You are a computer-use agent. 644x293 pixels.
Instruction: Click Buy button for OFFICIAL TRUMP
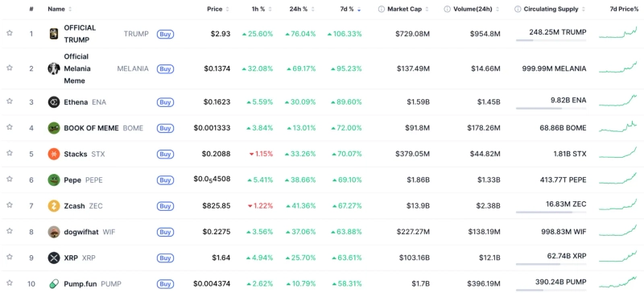[x=165, y=34]
